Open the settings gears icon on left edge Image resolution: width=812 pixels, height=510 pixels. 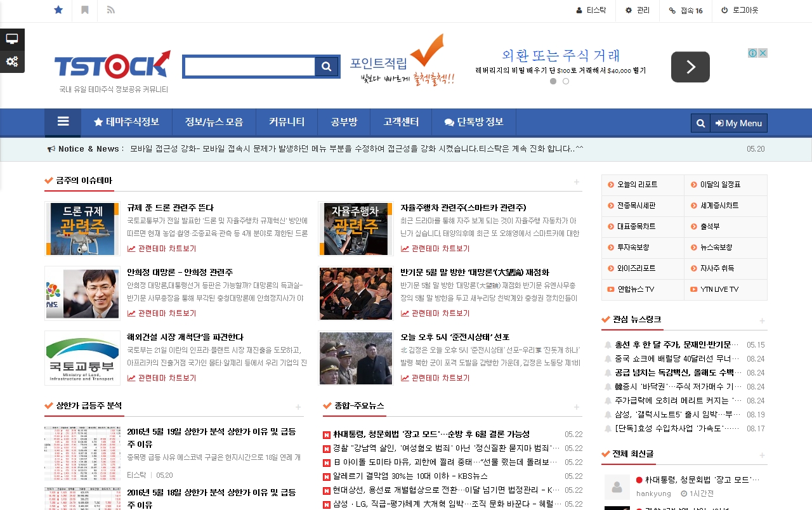pos(12,62)
